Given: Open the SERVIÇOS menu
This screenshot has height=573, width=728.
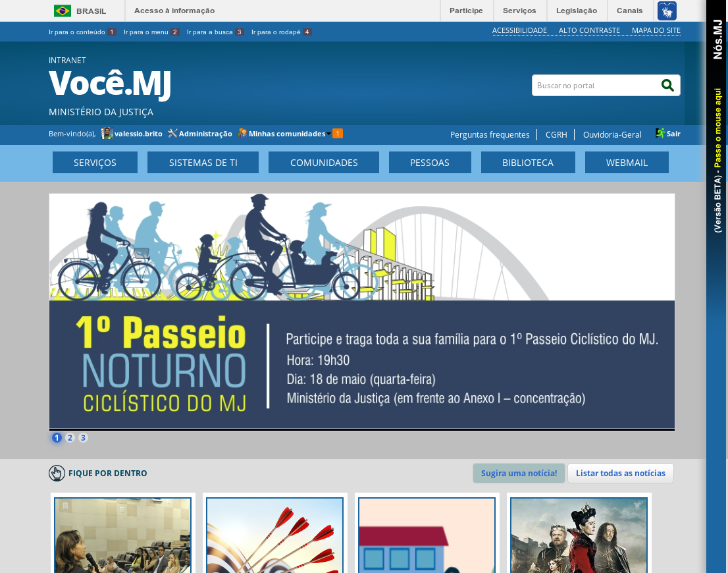Looking at the screenshot, I should [95, 163].
